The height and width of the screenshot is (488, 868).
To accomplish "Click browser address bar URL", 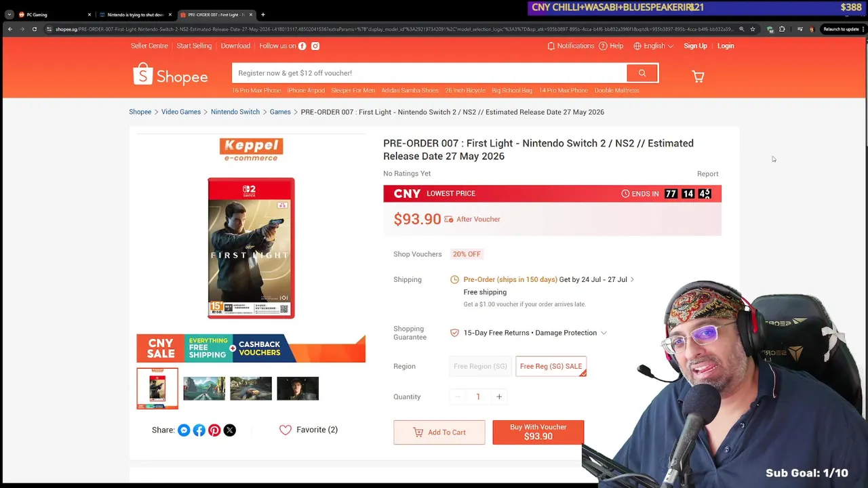I will [393, 29].
